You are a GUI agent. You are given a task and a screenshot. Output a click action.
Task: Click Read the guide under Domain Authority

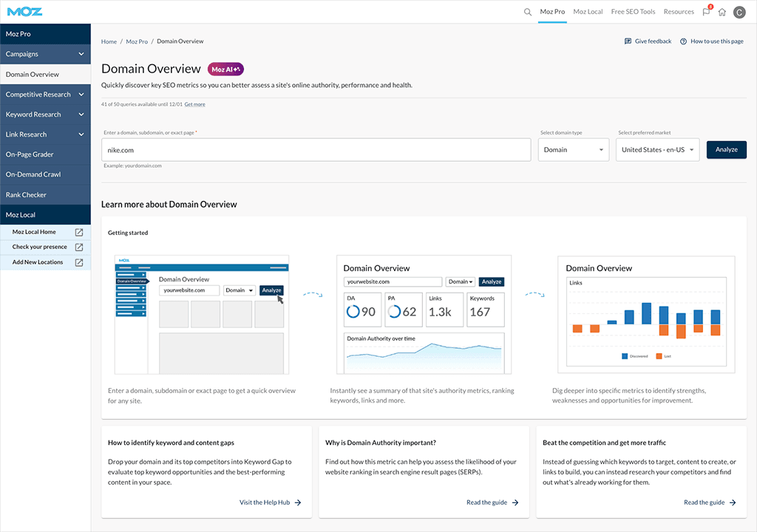486,502
